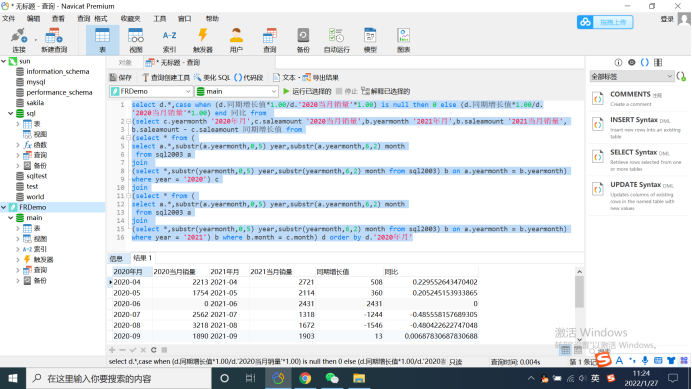Screen dimensions: 692x389
Task: Open the File (文件) menu
Action: (8, 19)
